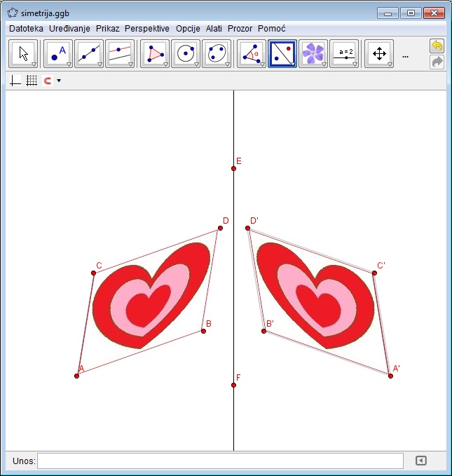Minimize the simetrija.ggb window
The width and height of the screenshot is (452, 476).
[388, 13]
